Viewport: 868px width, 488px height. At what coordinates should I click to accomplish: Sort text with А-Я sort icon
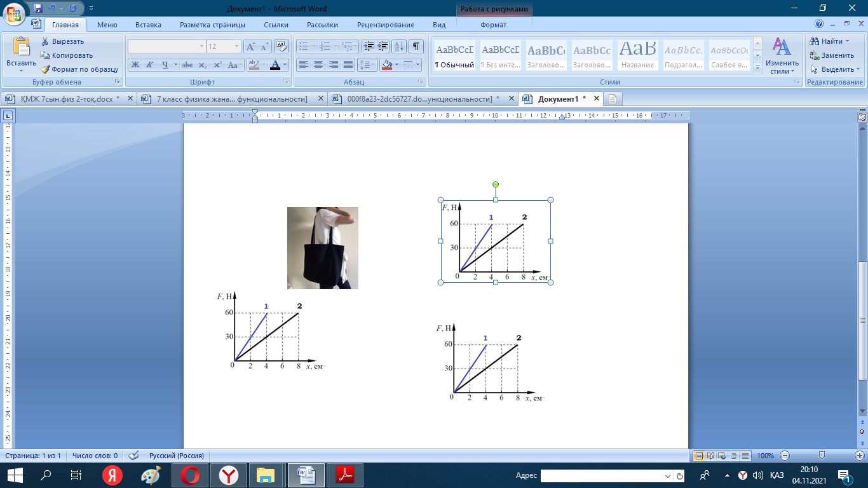(x=399, y=46)
